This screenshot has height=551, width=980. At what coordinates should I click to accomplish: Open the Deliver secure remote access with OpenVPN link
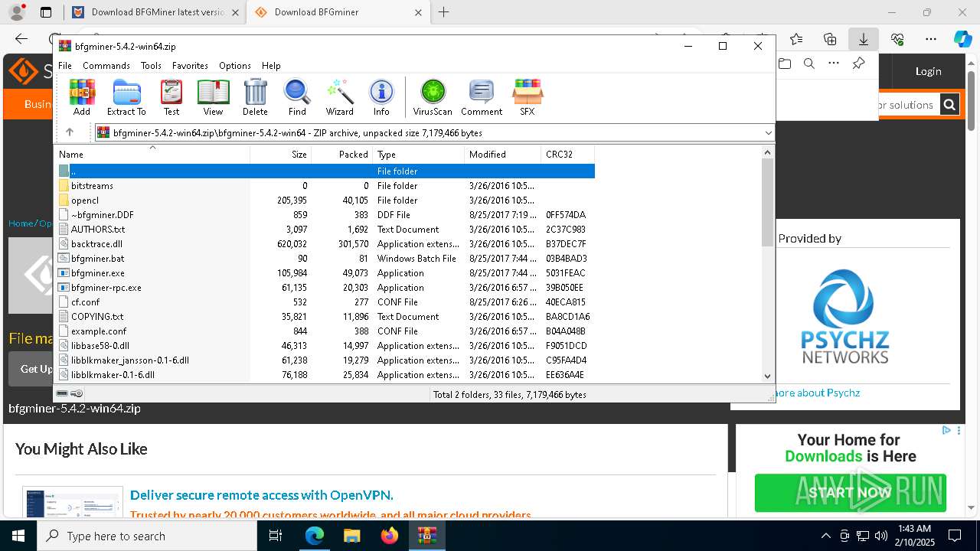261,495
